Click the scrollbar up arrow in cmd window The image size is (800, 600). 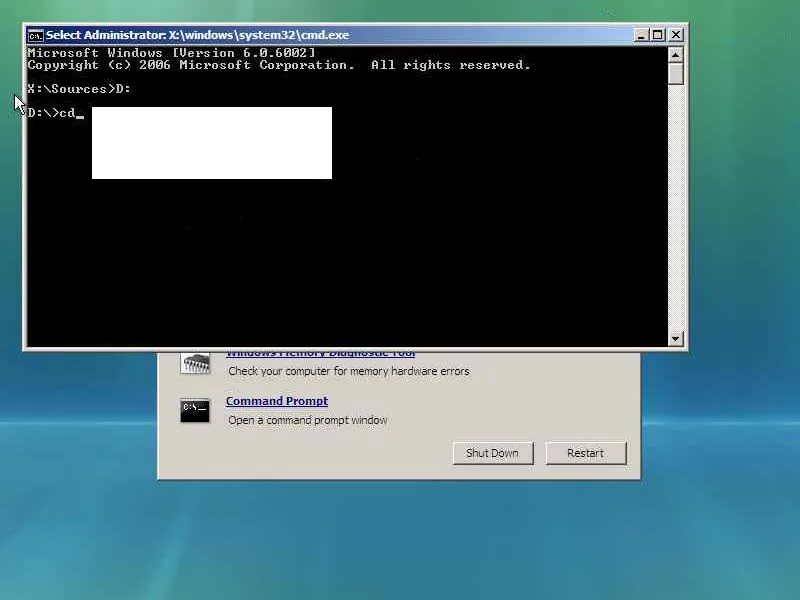click(676, 54)
